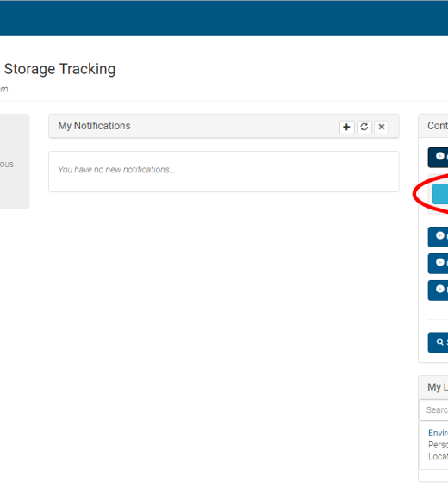Click the plus icon in My Notifications header
The image size is (448, 500).
(346, 127)
